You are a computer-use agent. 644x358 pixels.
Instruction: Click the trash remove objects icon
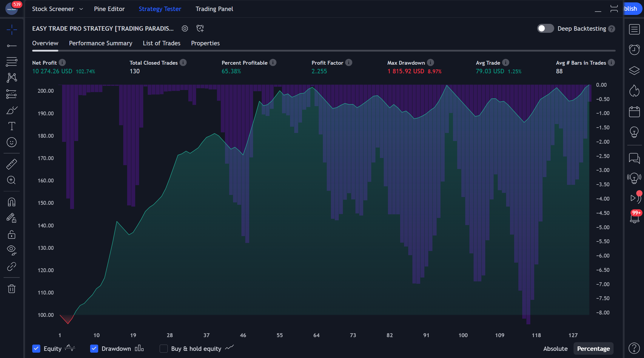12,289
